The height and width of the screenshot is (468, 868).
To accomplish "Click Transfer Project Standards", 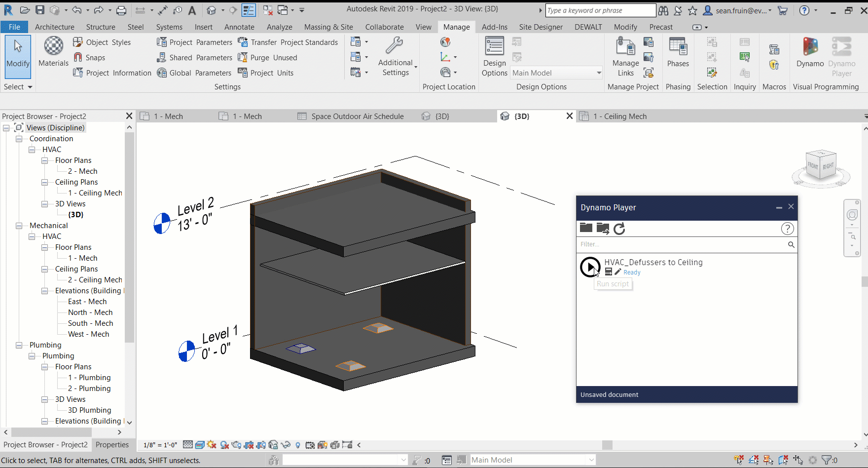I will [x=288, y=42].
